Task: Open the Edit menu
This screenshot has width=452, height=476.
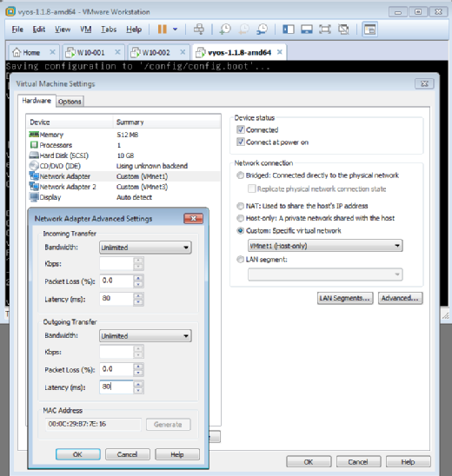Action: pyautogui.click(x=39, y=30)
